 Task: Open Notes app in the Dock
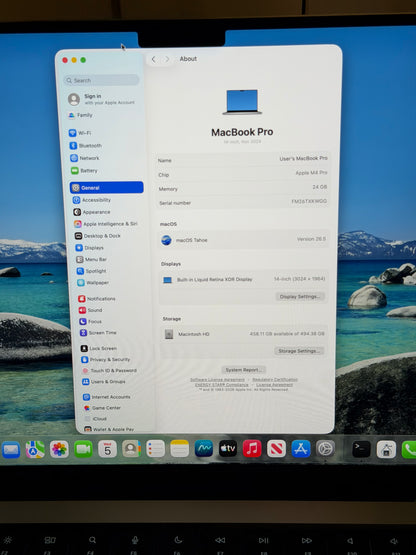[179, 449]
